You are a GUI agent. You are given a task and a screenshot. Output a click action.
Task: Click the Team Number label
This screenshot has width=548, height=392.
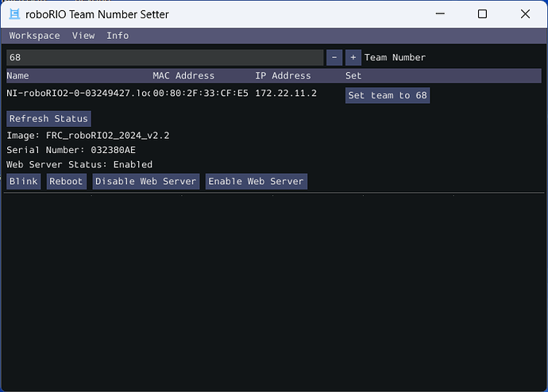pos(395,57)
